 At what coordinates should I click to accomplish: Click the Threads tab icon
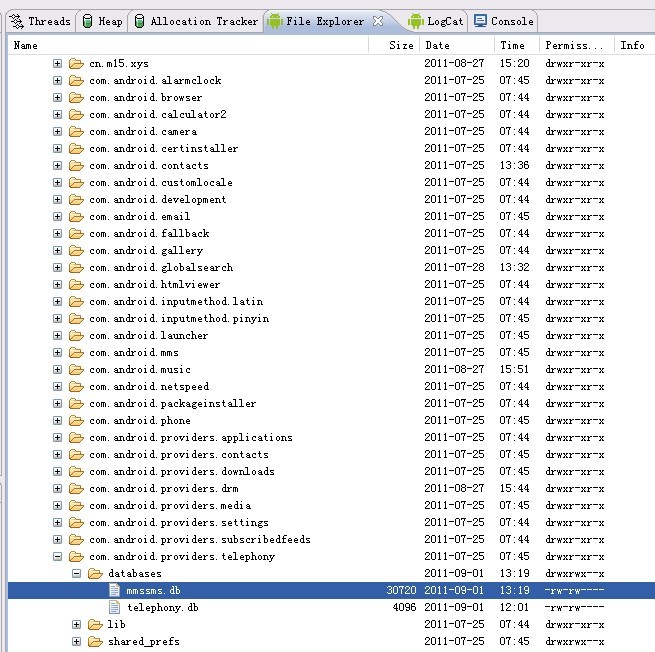[x=17, y=21]
